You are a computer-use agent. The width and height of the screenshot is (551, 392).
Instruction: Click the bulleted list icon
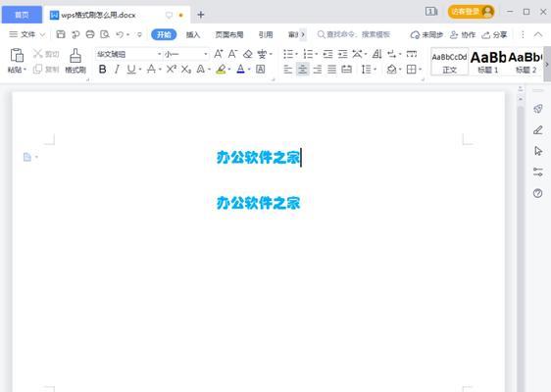click(x=288, y=54)
